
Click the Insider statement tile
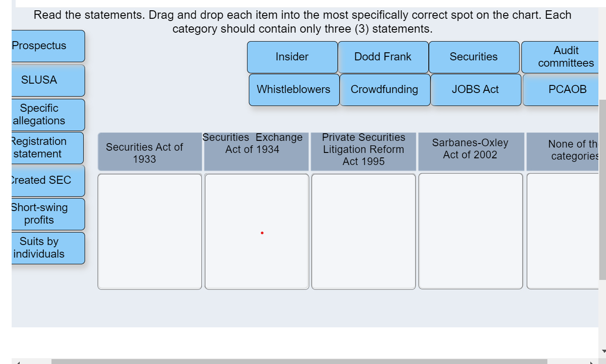[x=292, y=57]
